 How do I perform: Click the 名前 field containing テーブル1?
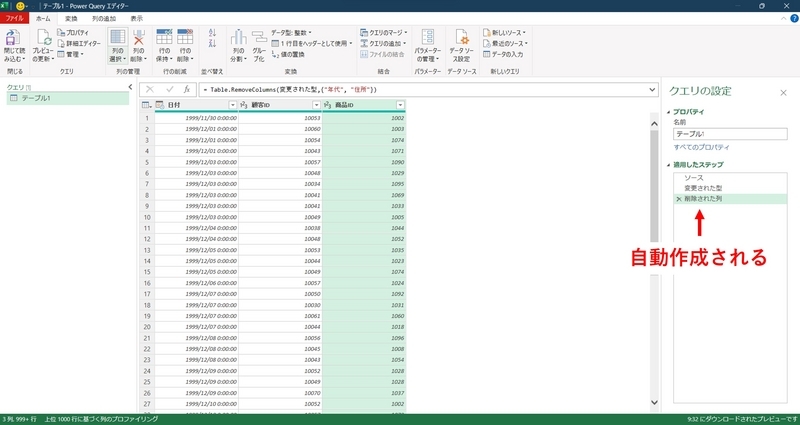coord(730,134)
